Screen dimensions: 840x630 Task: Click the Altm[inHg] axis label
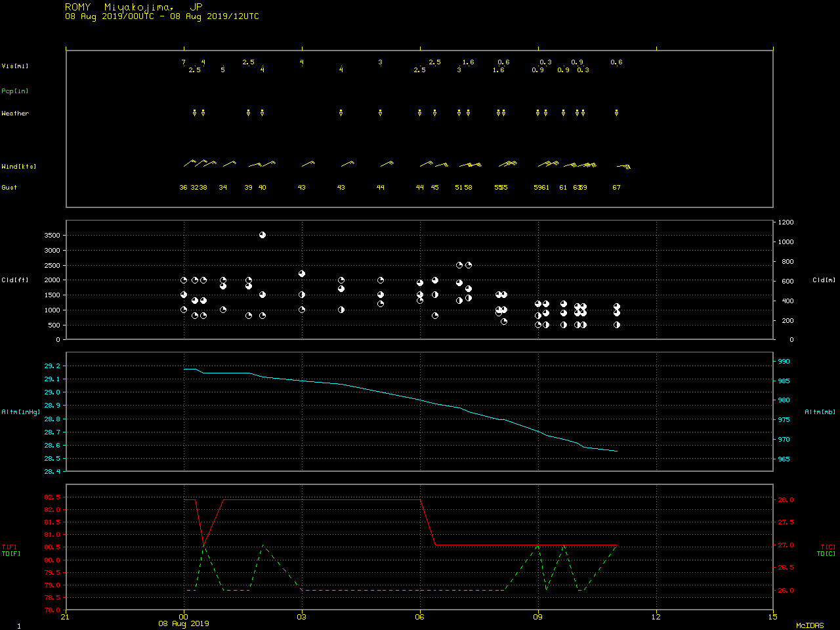pos(21,412)
